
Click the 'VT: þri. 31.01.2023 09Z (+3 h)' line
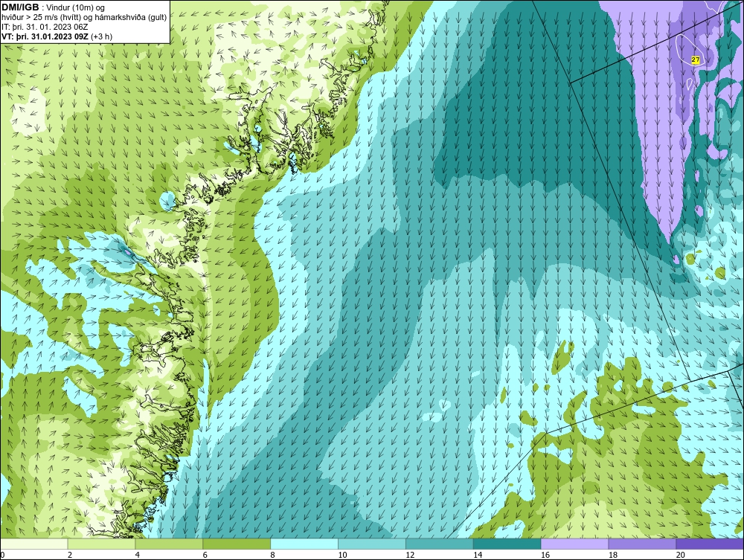tap(57, 36)
